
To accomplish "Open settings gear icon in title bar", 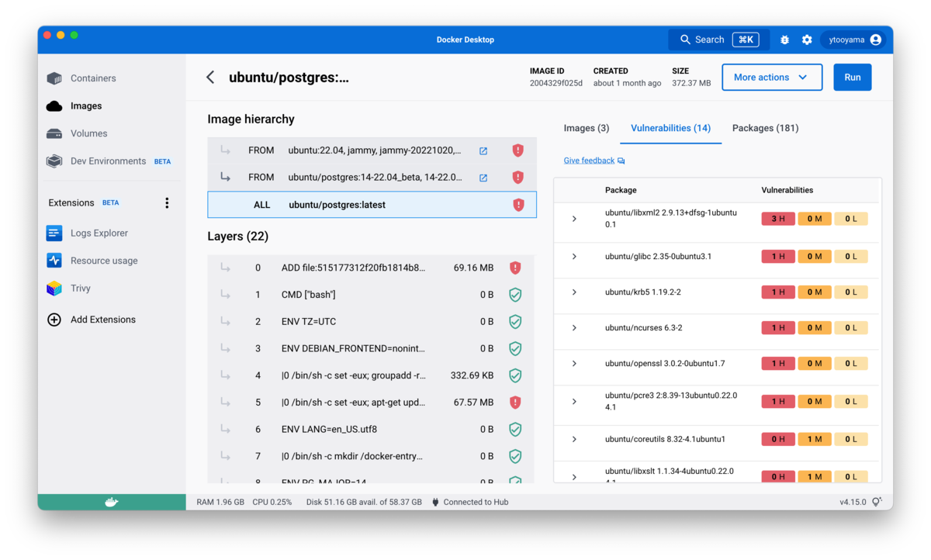I will pos(807,40).
